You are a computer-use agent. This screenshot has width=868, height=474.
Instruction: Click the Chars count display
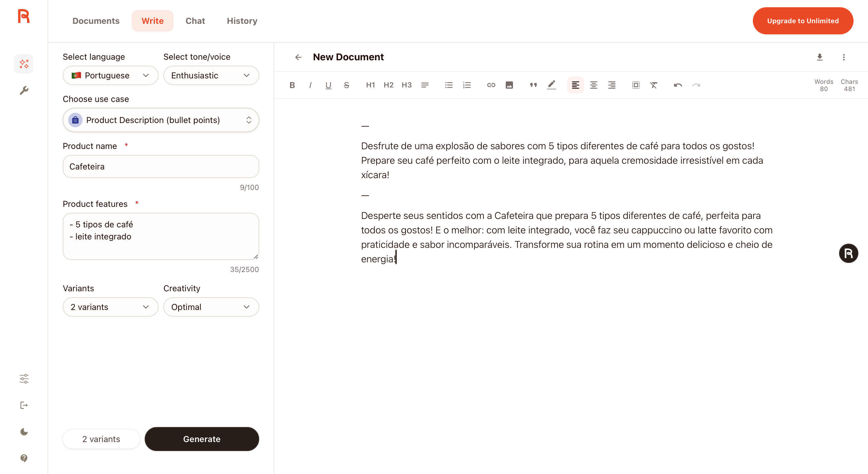(849, 85)
